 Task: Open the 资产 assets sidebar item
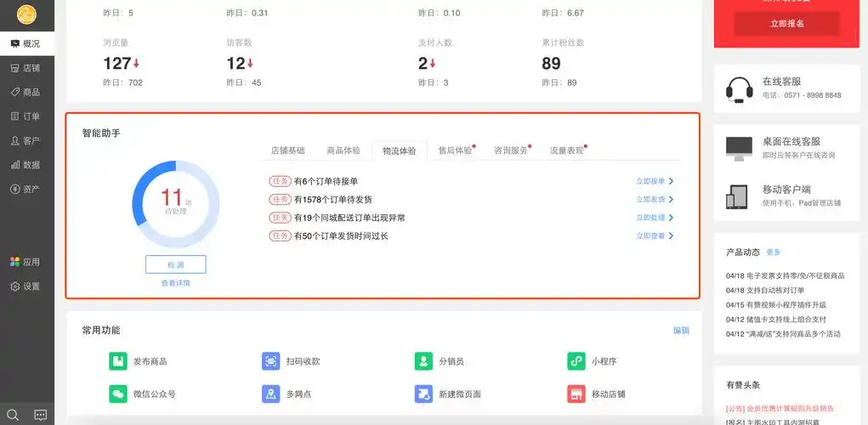[27, 190]
